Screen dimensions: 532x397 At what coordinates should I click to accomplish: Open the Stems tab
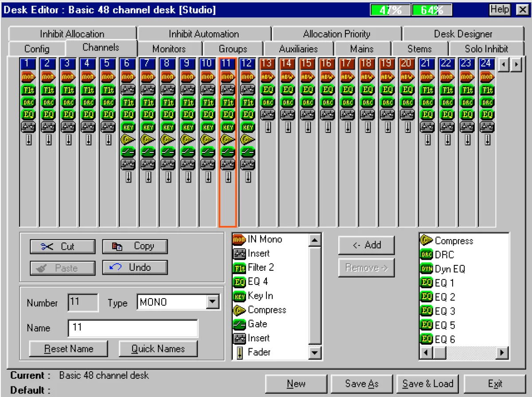click(419, 49)
